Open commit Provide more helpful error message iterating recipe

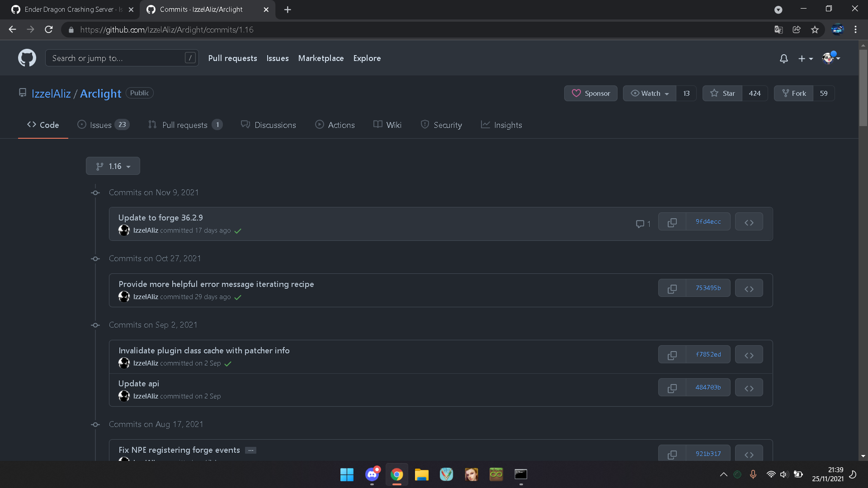point(216,284)
